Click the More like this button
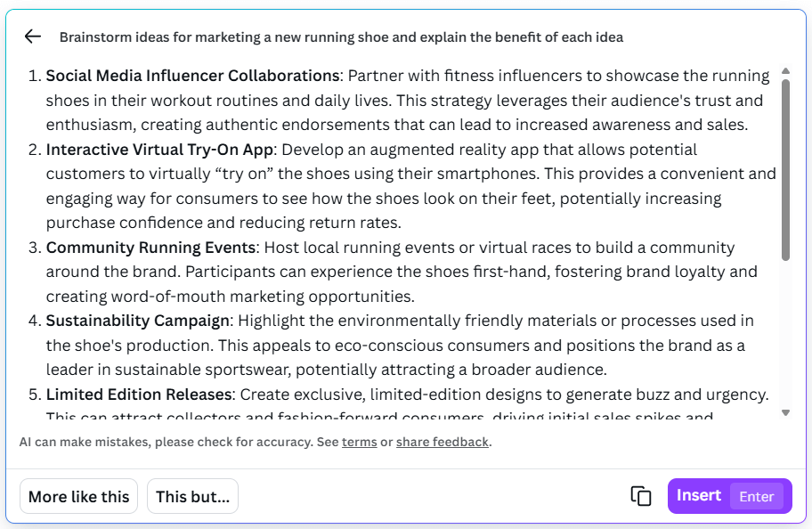The width and height of the screenshot is (812, 529). point(78,496)
